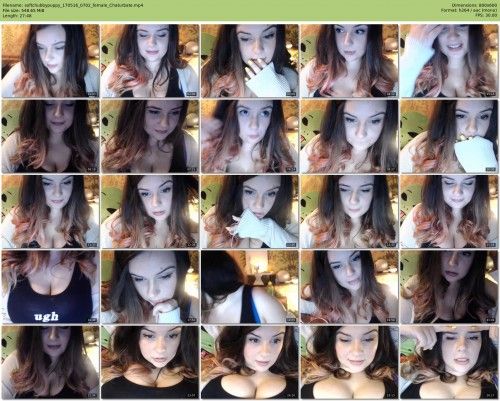
Task: Click the timestamp on the "ugh" shirt frame
Action: (x=91, y=320)
